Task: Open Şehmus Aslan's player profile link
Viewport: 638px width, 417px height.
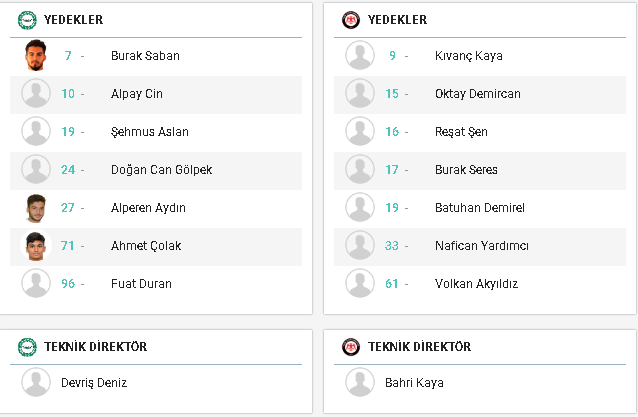Action: (150, 132)
